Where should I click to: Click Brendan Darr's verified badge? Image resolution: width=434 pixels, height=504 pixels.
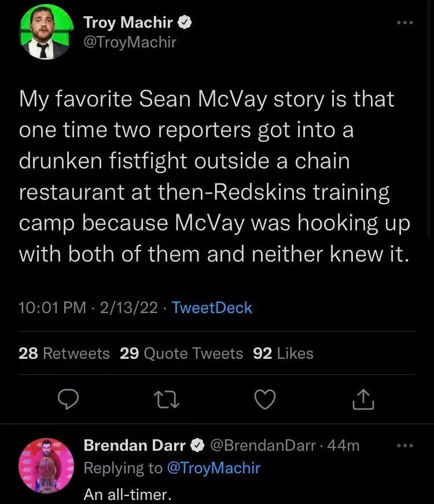(197, 445)
